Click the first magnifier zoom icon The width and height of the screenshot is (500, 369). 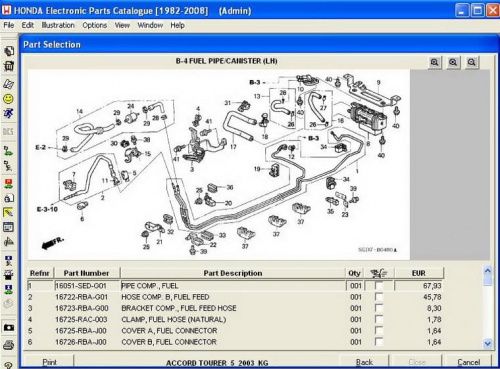coord(434,62)
